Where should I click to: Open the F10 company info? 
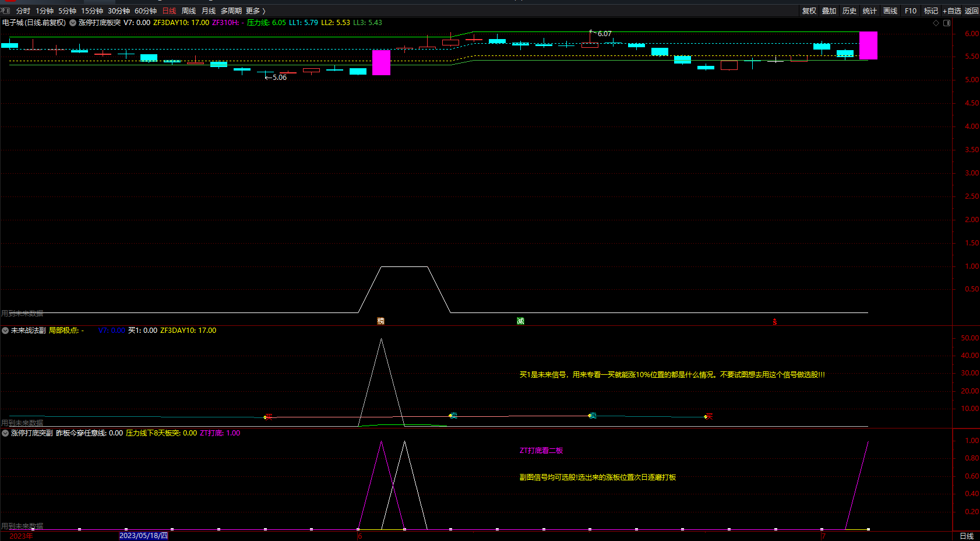[911, 11]
